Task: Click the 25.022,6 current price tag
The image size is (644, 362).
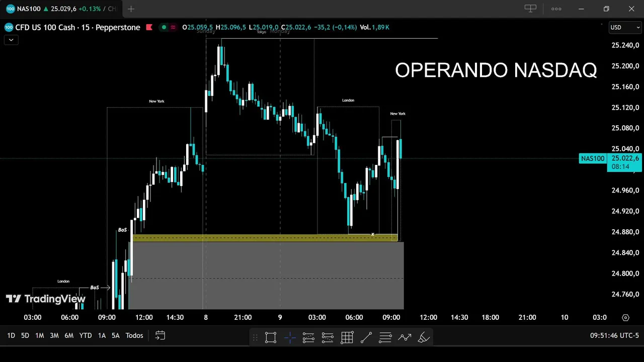Action: (624, 158)
